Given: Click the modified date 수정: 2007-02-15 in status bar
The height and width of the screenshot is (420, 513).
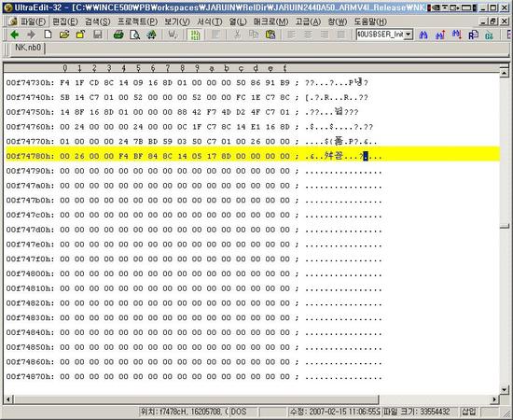Looking at the screenshot, I should click(x=334, y=412).
